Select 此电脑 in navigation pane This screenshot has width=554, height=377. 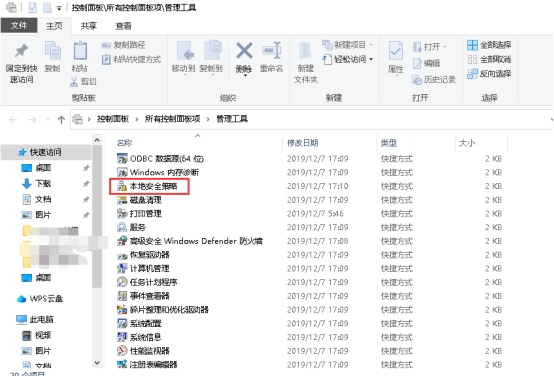(x=35, y=320)
